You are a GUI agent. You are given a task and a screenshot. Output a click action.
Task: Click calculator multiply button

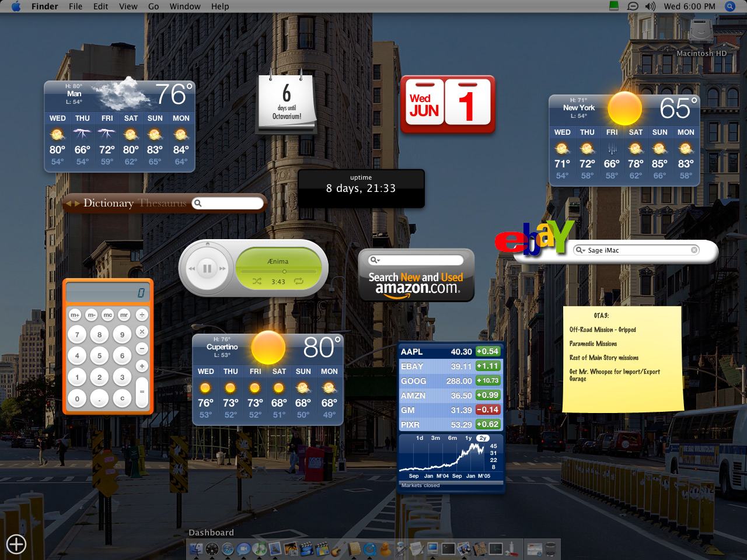point(142,332)
